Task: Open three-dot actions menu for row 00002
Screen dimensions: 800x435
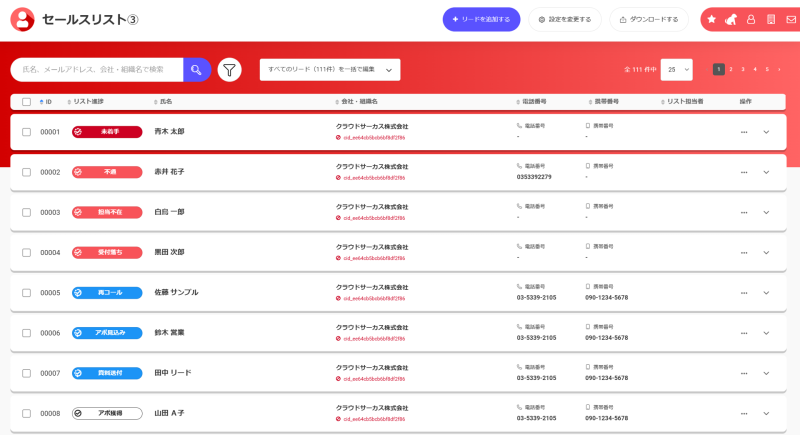Action: click(x=744, y=172)
